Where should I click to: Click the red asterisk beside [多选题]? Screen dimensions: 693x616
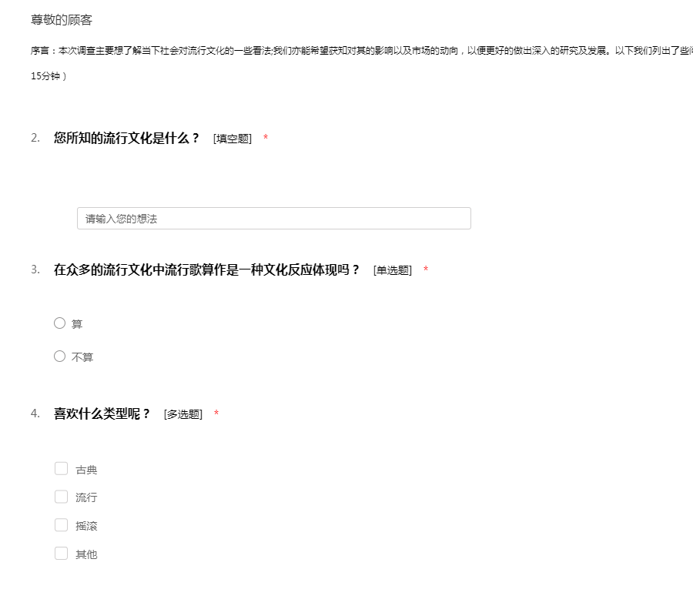[216, 414]
